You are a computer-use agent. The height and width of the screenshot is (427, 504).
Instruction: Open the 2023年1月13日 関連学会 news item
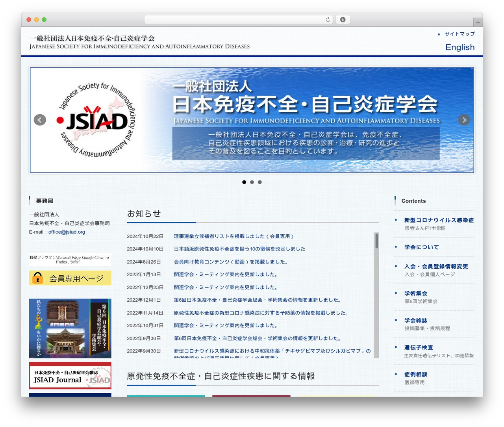226,275
